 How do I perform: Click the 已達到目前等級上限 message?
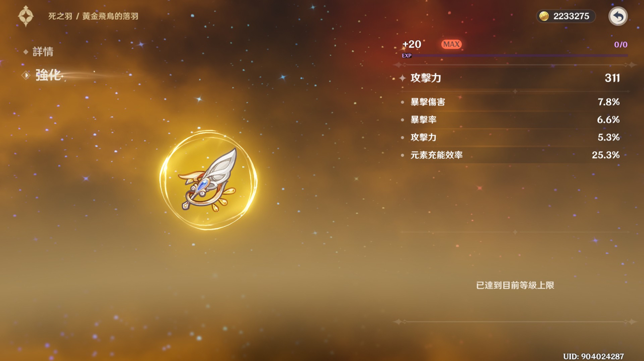pyautogui.click(x=515, y=285)
